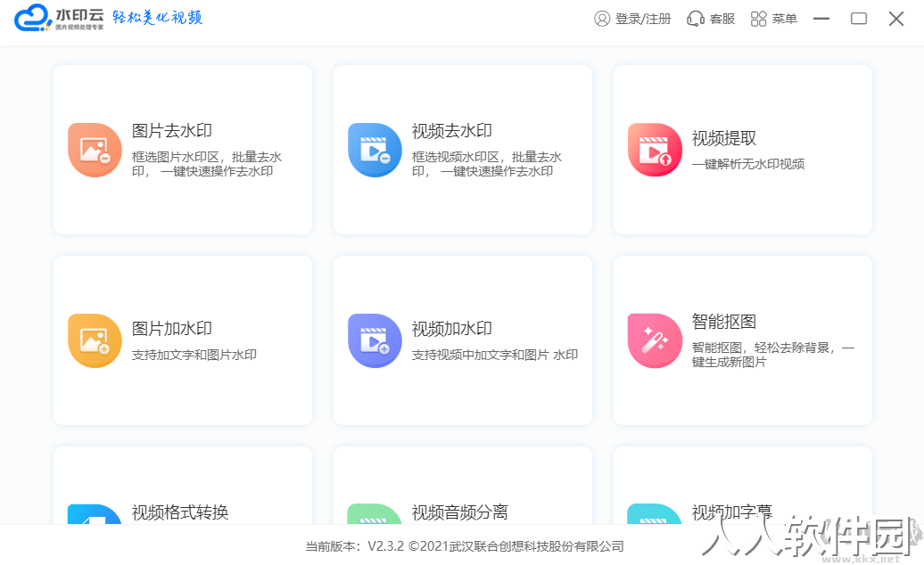924x565 pixels.
Task: Select 视频格式转换 card title
Action: coord(180,512)
